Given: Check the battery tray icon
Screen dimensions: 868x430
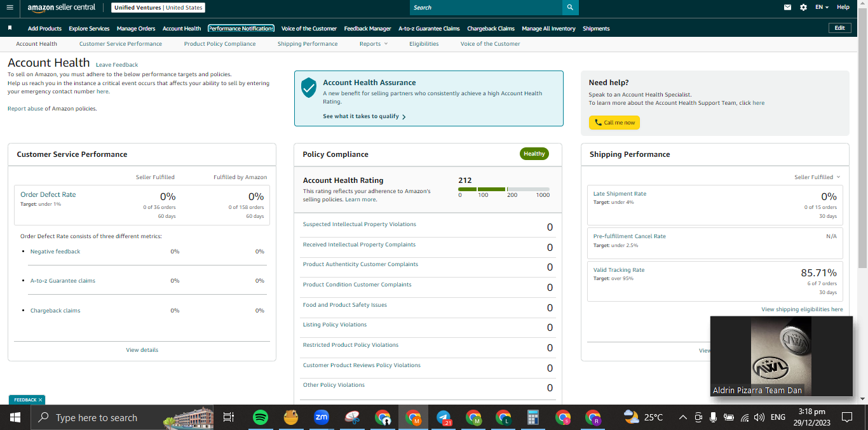Looking at the screenshot, I should (x=729, y=417).
